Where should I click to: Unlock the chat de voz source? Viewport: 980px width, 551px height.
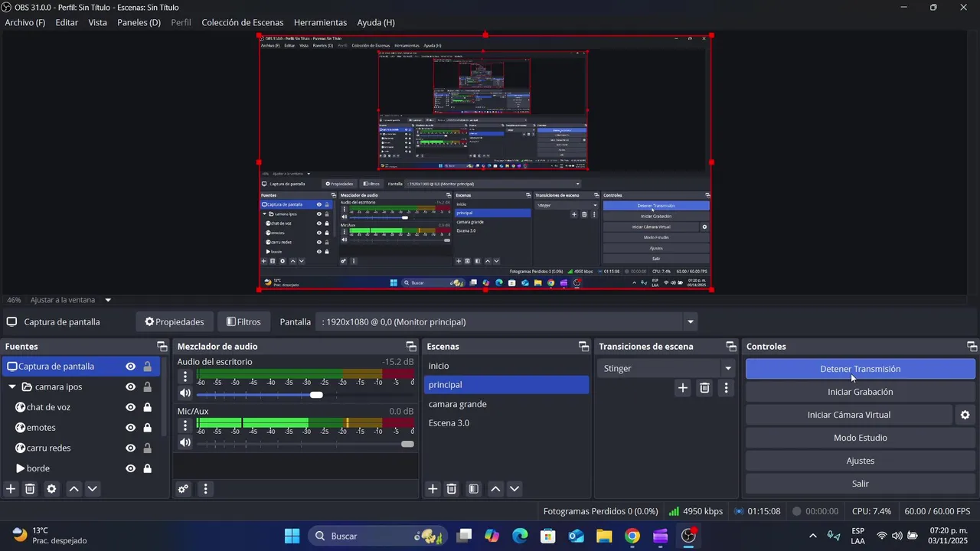click(x=147, y=407)
